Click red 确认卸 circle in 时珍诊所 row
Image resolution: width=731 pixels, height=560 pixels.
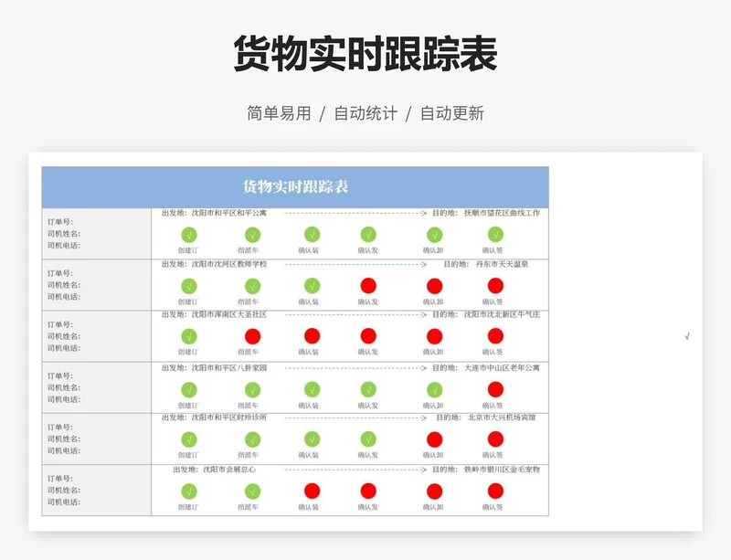[435, 439]
